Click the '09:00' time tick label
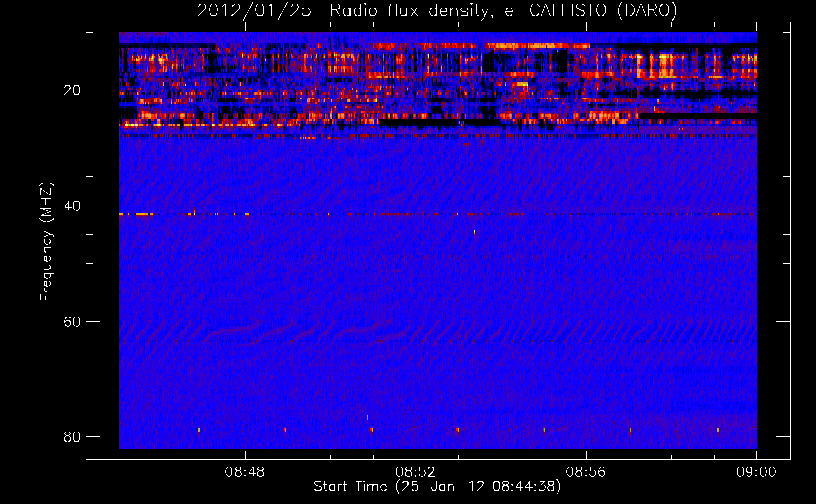 pyautogui.click(x=756, y=472)
